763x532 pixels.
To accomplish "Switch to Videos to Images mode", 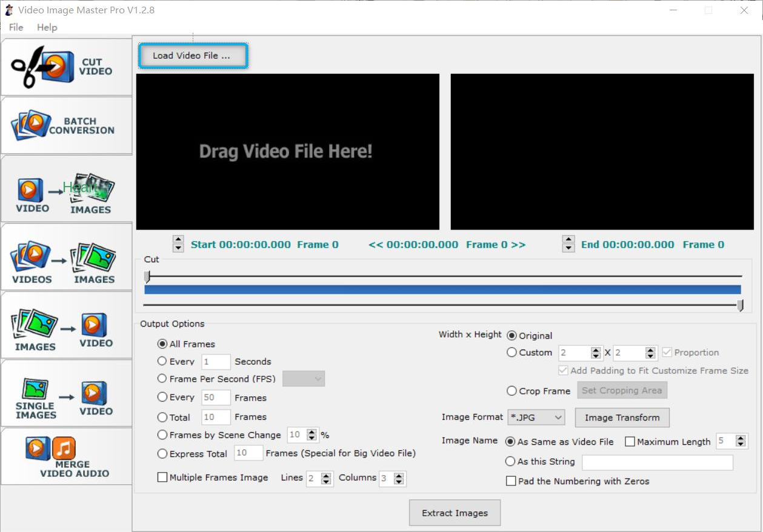I will point(65,258).
